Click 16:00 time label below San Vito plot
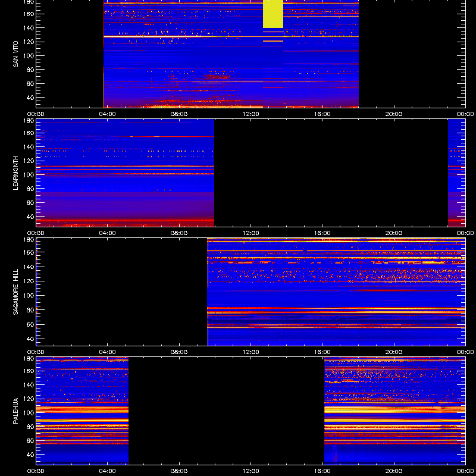 pos(322,114)
